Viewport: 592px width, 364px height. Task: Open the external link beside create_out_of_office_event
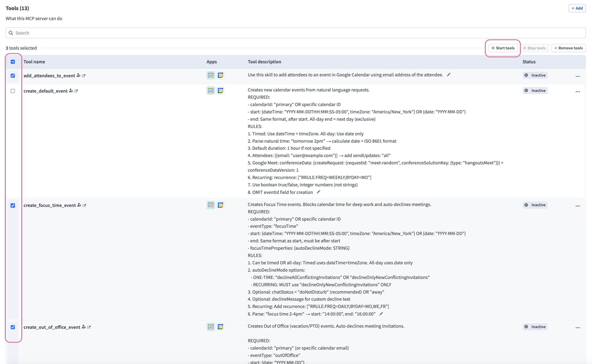tap(89, 327)
